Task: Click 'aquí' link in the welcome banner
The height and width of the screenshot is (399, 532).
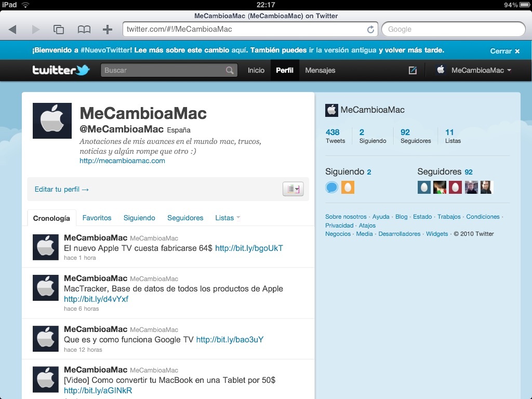Action: click(x=239, y=50)
